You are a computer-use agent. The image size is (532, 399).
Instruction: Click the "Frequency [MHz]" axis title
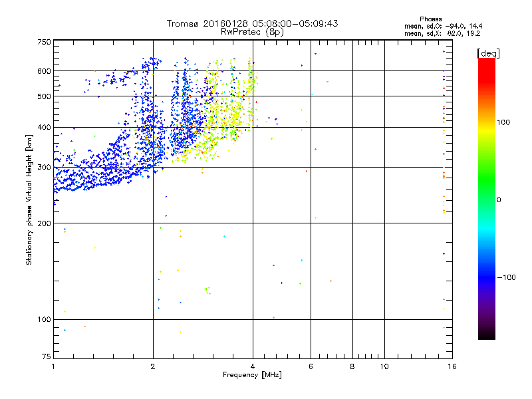click(252, 375)
